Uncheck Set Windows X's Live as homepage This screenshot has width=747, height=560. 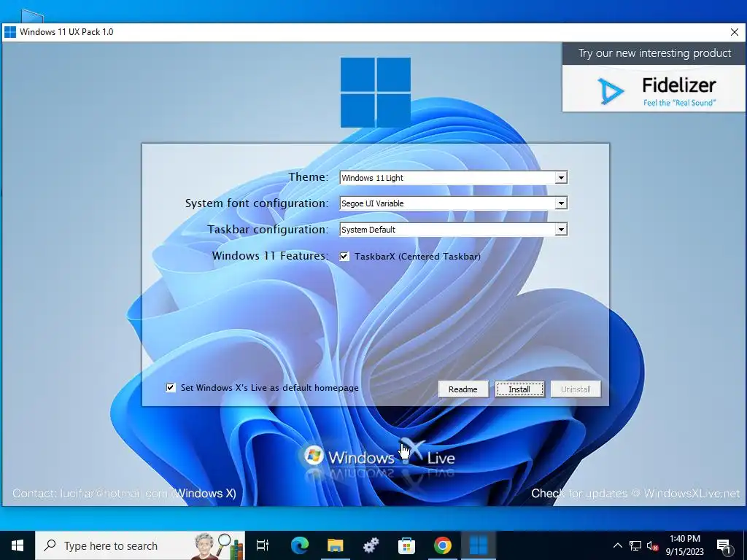171,388
